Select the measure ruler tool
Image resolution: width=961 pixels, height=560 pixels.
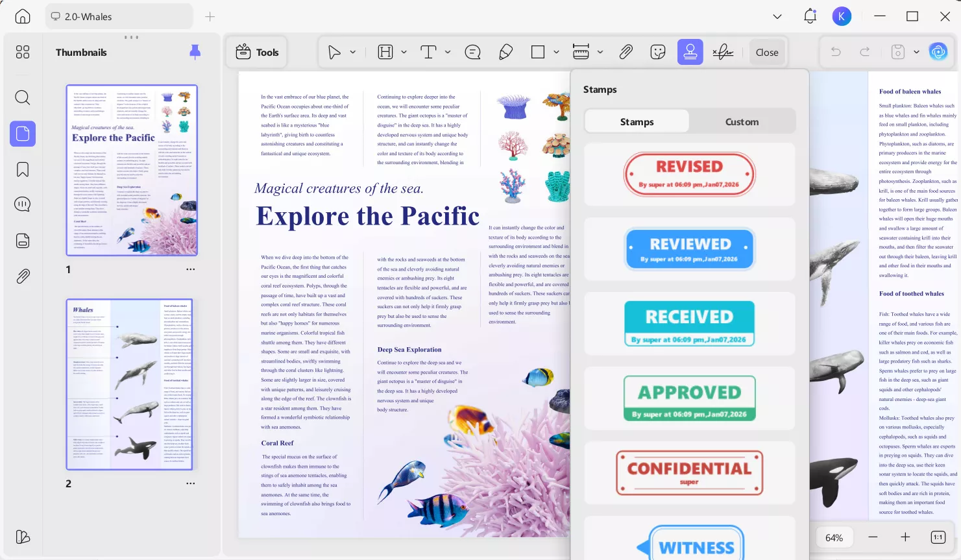point(581,53)
